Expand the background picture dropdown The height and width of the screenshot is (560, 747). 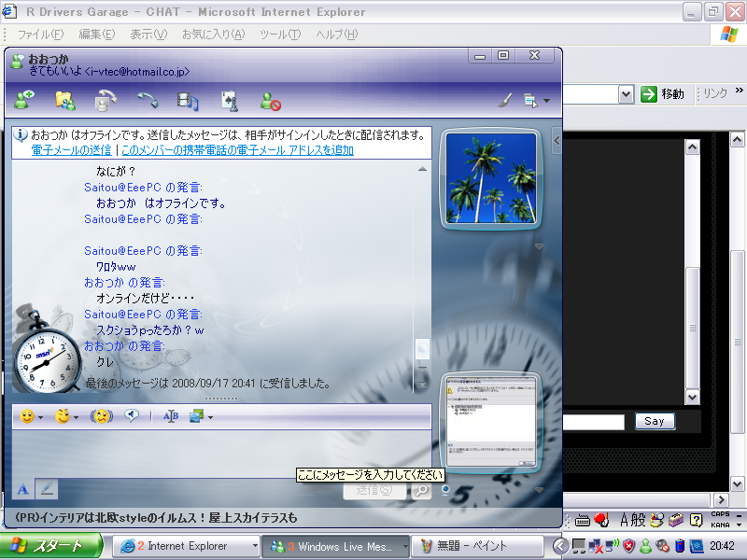coord(210,417)
